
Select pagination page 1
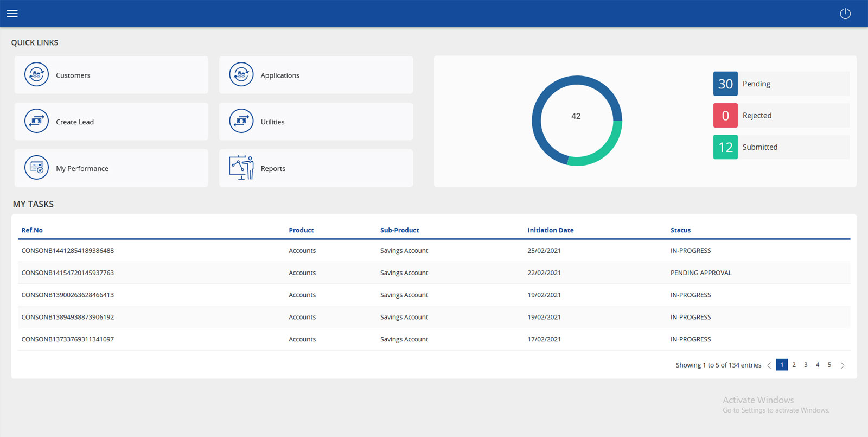point(782,365)
